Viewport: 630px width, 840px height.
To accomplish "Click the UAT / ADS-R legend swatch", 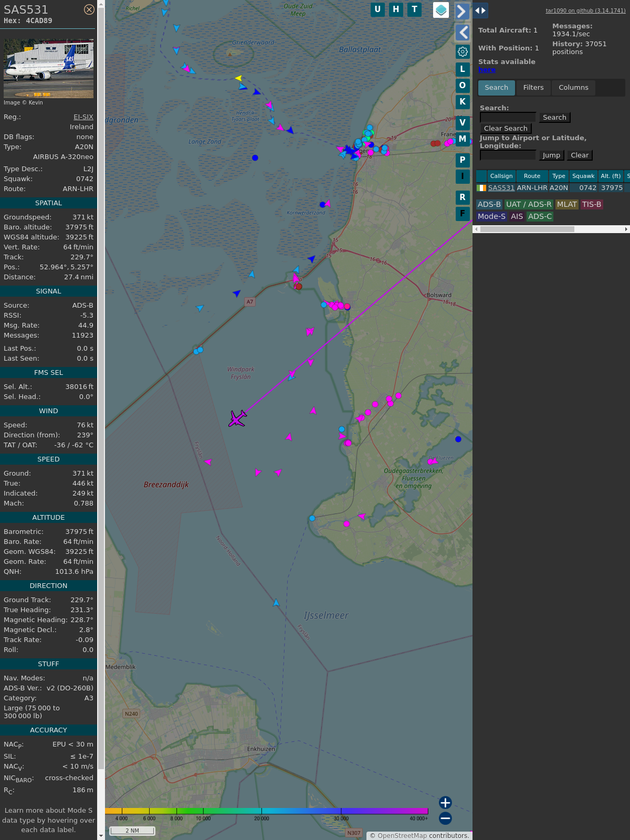I will pos(529,205).
